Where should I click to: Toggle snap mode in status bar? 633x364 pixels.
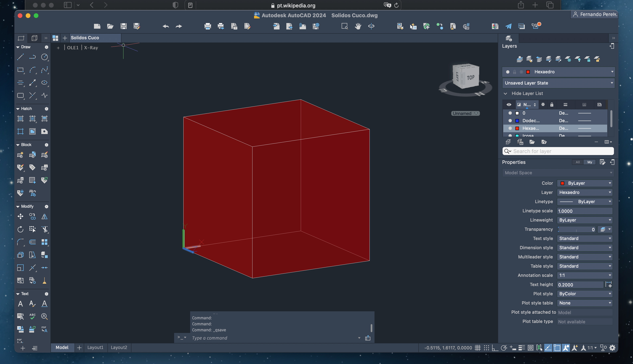(486, 348)
